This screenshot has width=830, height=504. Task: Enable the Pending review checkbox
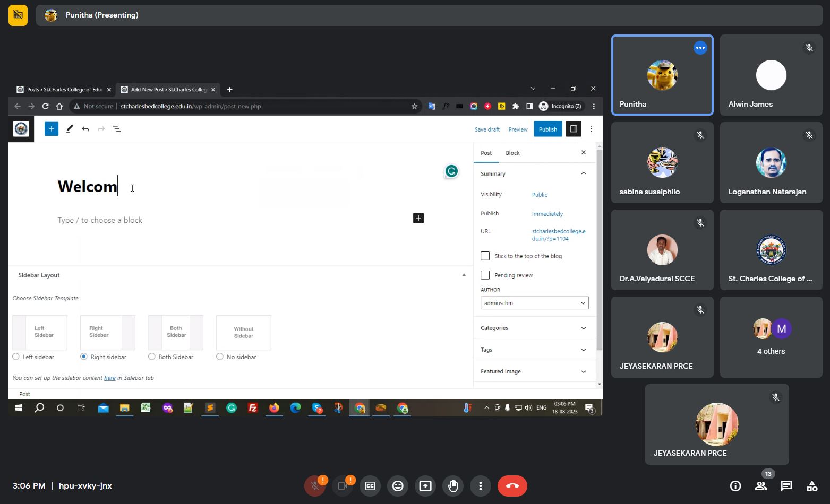pyautogui.click(x=485, y=275)
